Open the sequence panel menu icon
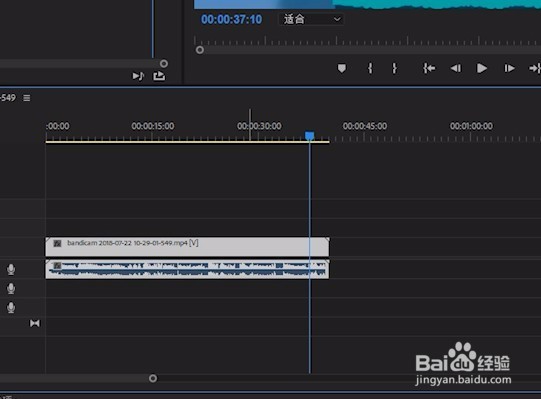This screenshot has width=541, height=399. [x=27, y=98]
